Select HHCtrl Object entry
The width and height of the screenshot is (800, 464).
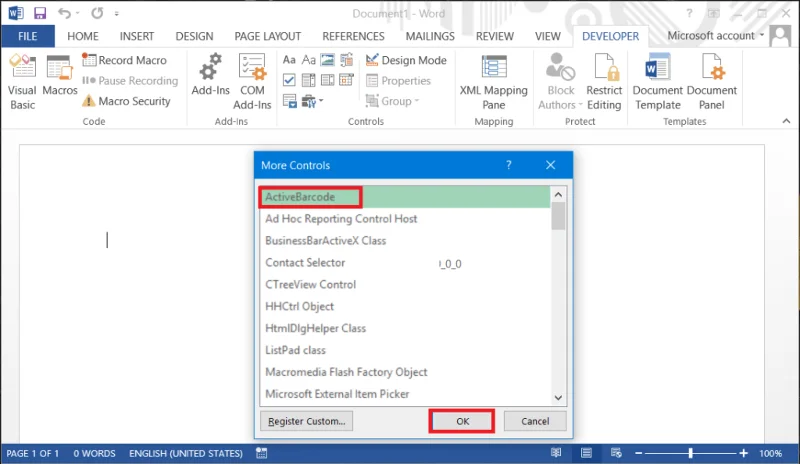405,307
